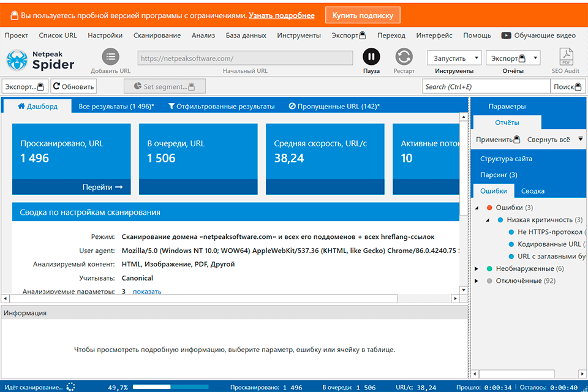Image resolution: width=588 pixels, height=392 pixels.
Task: Click the Купить подписку button
Action: (363, 15)
